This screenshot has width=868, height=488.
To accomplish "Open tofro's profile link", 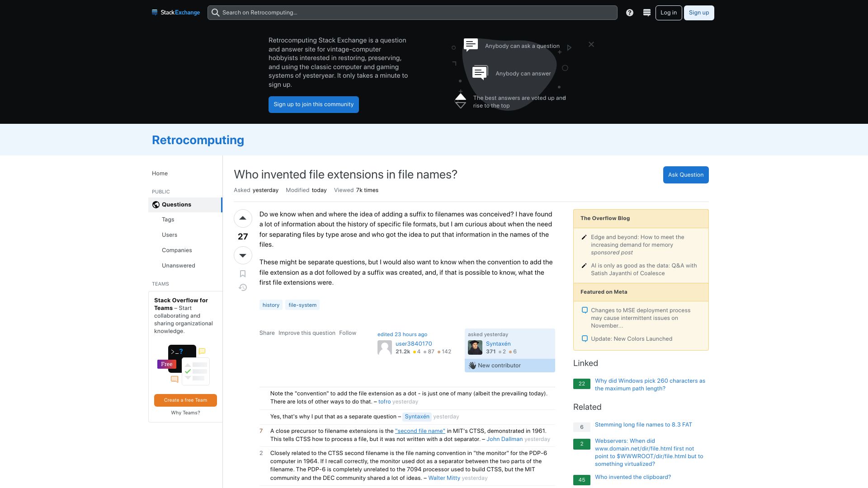I will pos(385,402).
